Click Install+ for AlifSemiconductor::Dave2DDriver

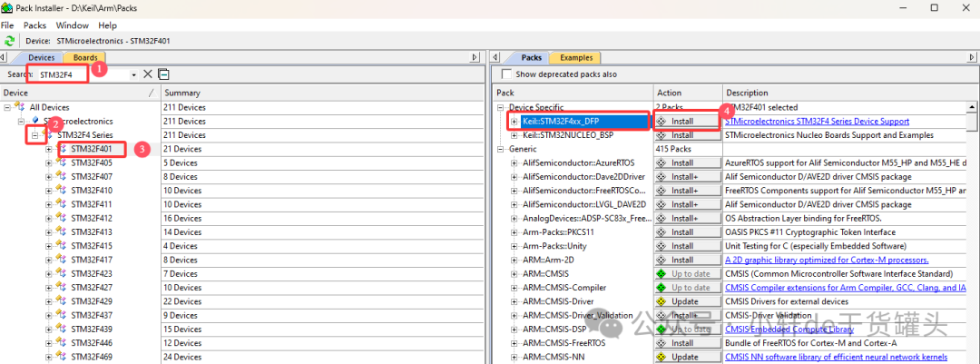click(689, 176)
